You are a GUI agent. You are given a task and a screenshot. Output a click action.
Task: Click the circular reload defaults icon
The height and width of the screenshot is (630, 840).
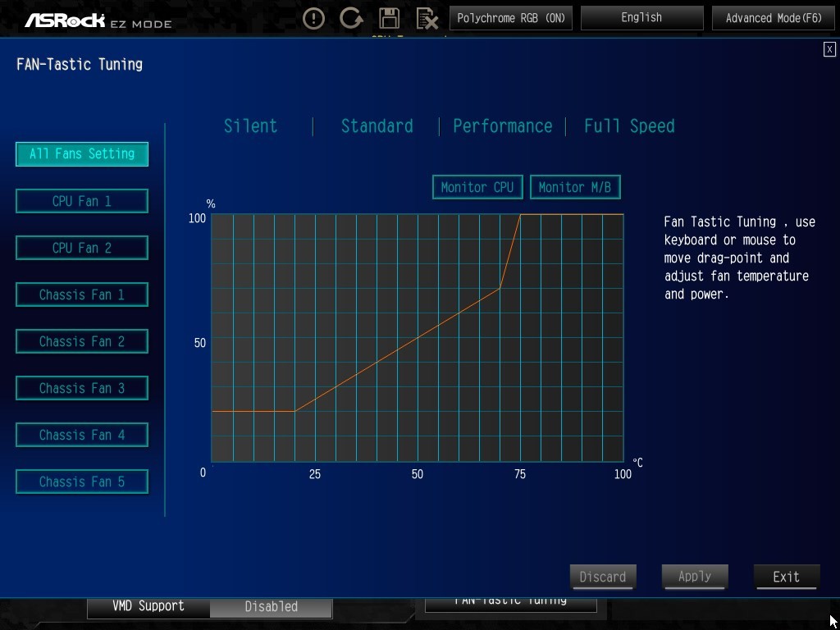tap(351, 19)
